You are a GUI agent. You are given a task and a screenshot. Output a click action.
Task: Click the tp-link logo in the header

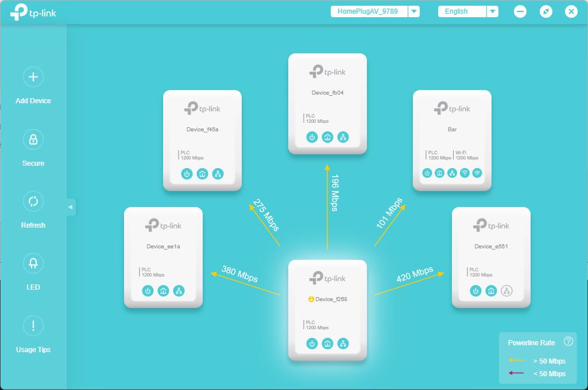[33, 12]
